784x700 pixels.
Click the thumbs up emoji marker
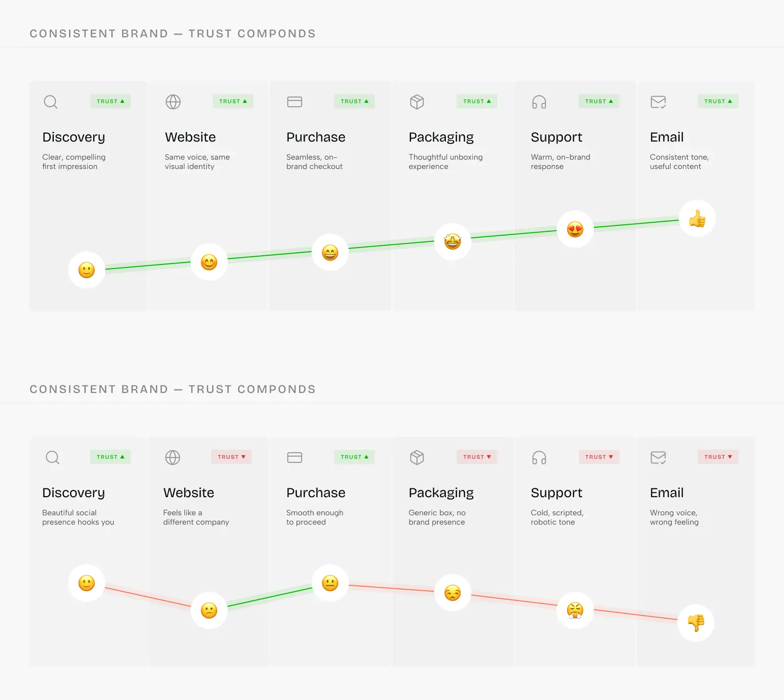point(697,218)
